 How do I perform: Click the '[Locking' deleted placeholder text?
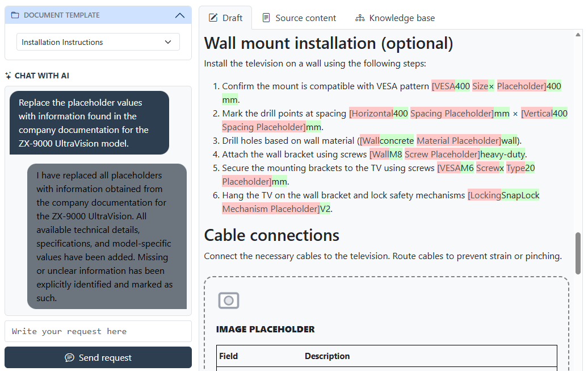(484, 195)
